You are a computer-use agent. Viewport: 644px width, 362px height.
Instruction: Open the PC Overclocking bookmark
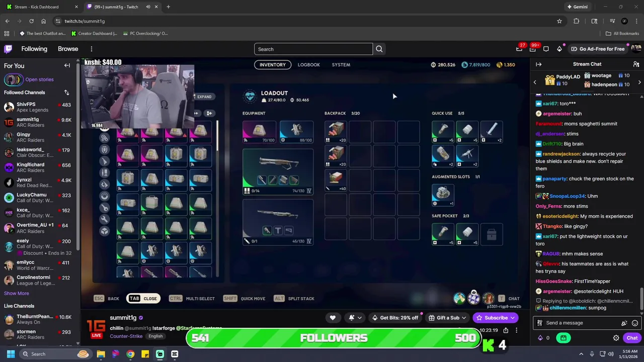(x=145, y=34)
